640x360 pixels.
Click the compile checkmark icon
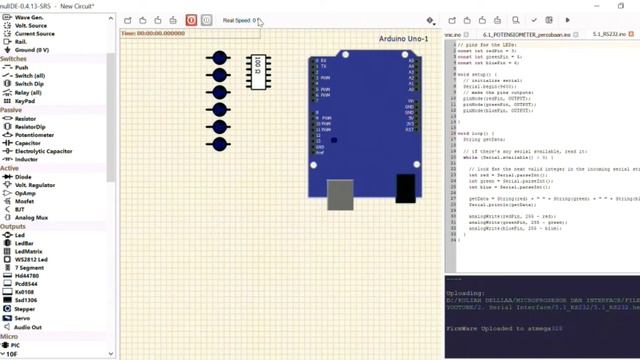534,20
